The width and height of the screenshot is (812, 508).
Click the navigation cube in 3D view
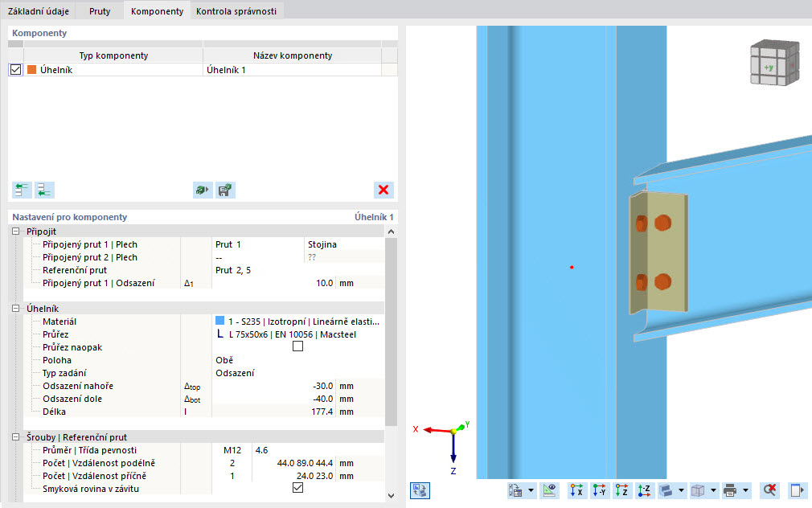pyautogui.click(x=775, y=63)
